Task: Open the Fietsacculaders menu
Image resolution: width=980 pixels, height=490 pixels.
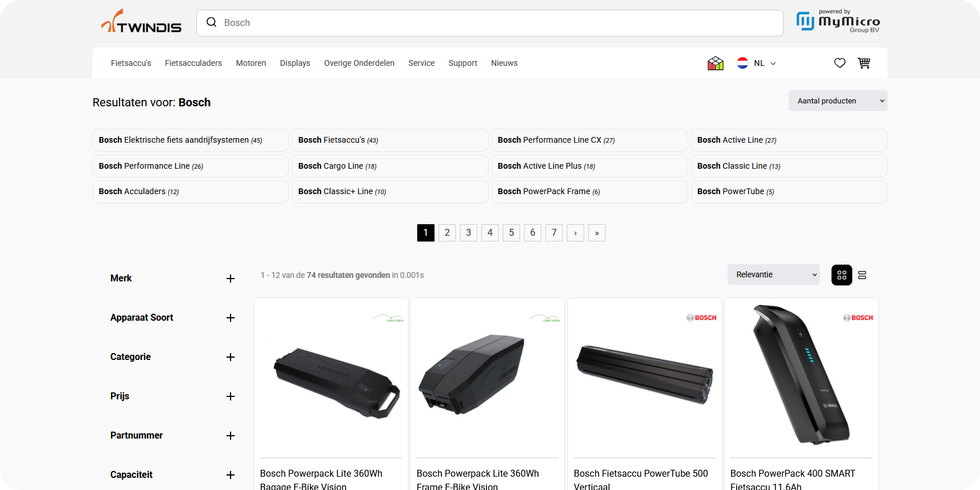Action: (194, 63)
